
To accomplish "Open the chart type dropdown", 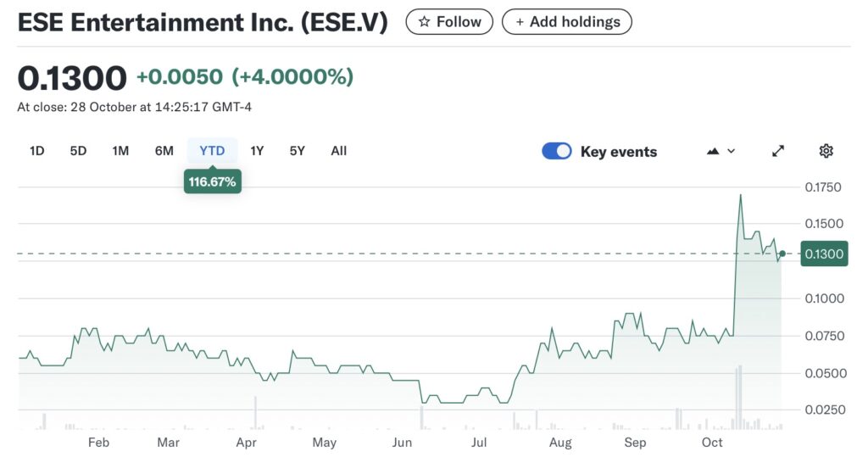I will coord(721,151).
